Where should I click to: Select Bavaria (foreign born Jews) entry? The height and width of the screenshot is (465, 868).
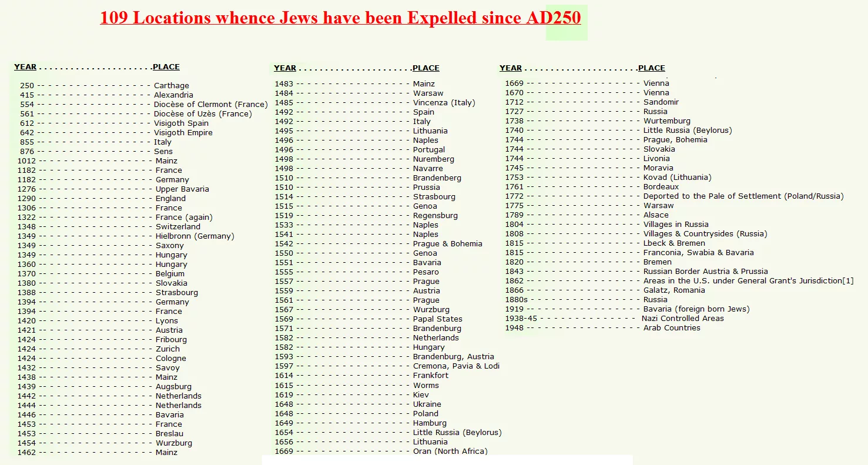(x=696, y=309)
